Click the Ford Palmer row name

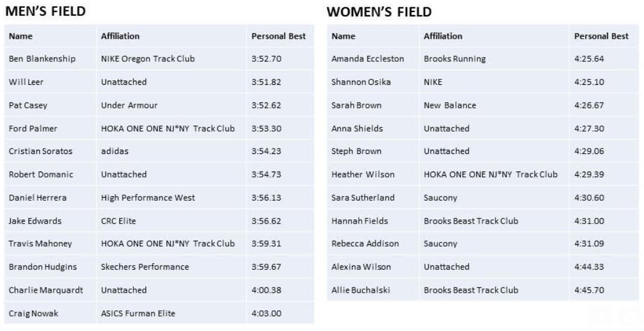(x=33, y=129)
